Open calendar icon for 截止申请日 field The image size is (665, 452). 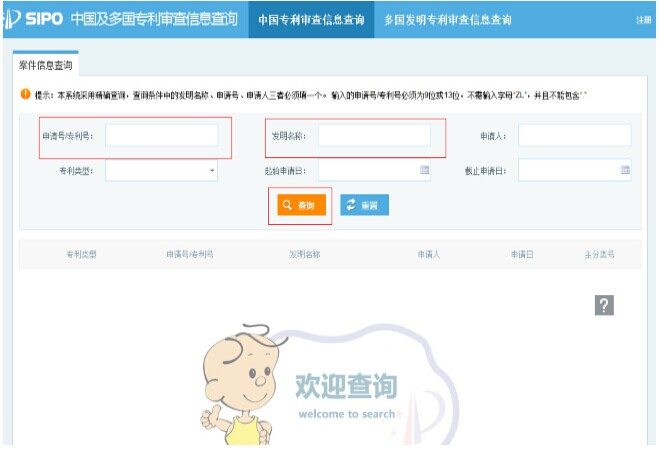pos(625,170)
